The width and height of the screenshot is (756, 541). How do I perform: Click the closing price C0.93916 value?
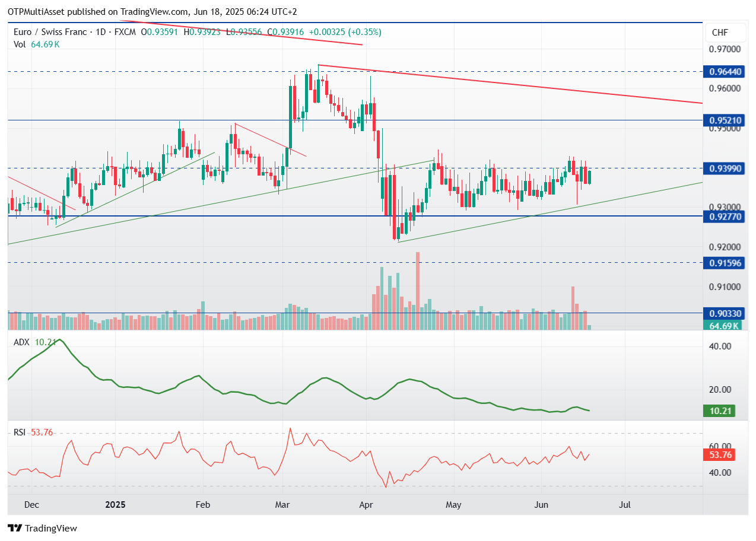pyautogui.click(x=286, y=32)
